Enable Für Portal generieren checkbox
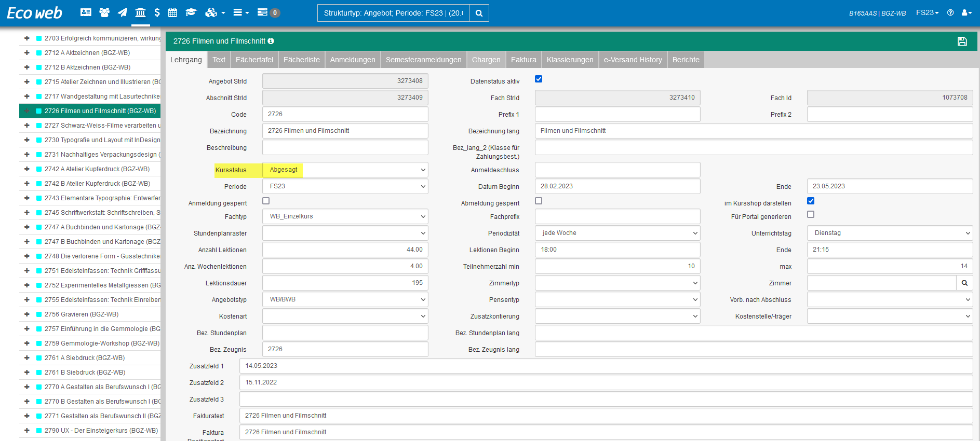 tap(811, 214)
